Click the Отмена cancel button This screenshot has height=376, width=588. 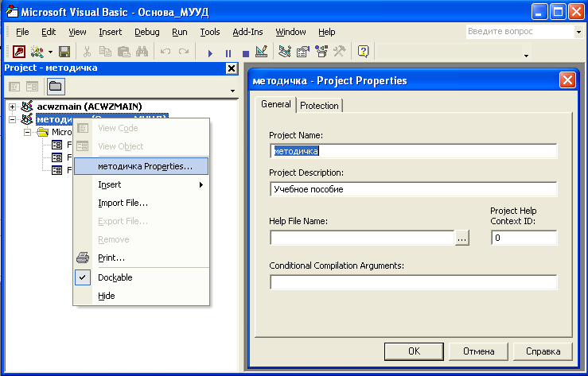click(478, 351)
